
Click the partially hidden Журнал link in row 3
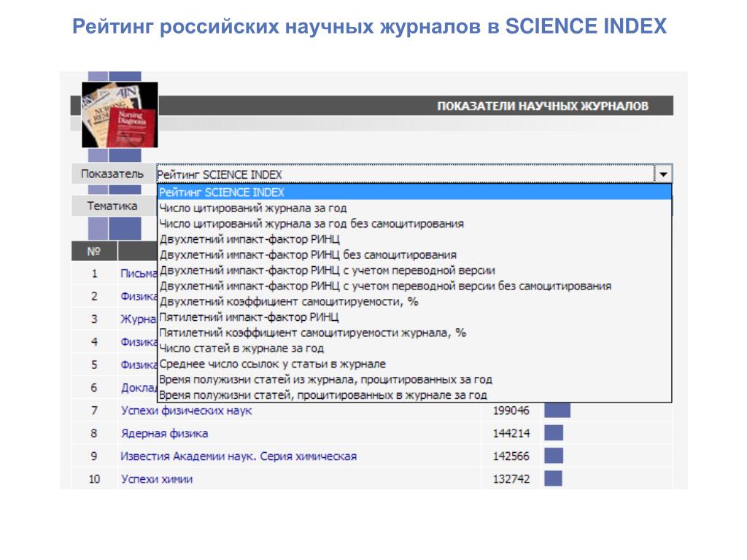(x=138, y=319)
